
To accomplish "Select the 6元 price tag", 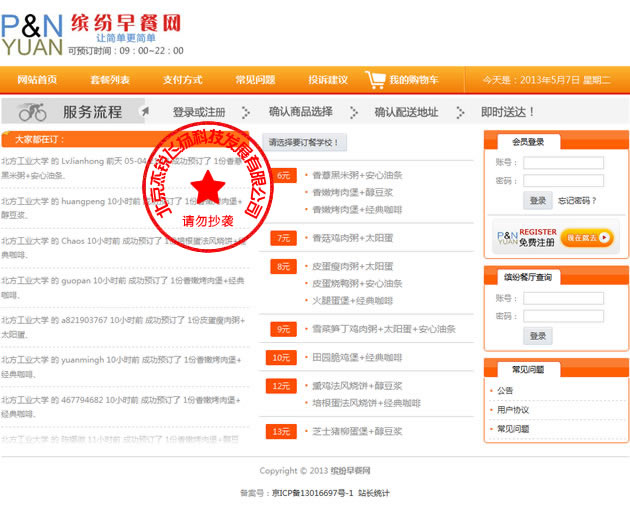I will coord(283,175).
